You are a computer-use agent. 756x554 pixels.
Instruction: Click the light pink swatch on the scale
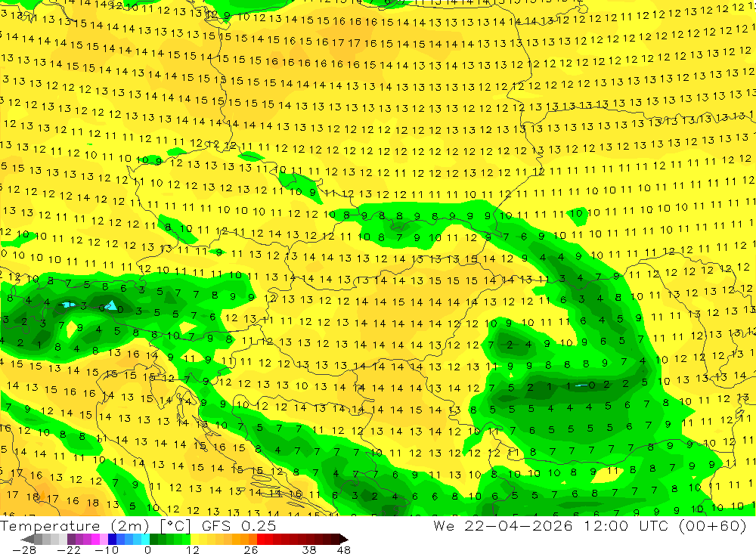pos(104,539)
